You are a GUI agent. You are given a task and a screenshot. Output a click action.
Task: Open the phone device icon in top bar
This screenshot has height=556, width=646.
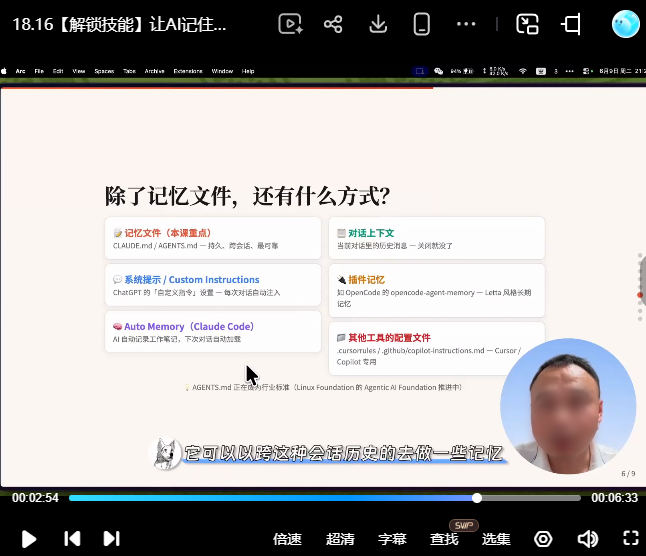(421, 24)
